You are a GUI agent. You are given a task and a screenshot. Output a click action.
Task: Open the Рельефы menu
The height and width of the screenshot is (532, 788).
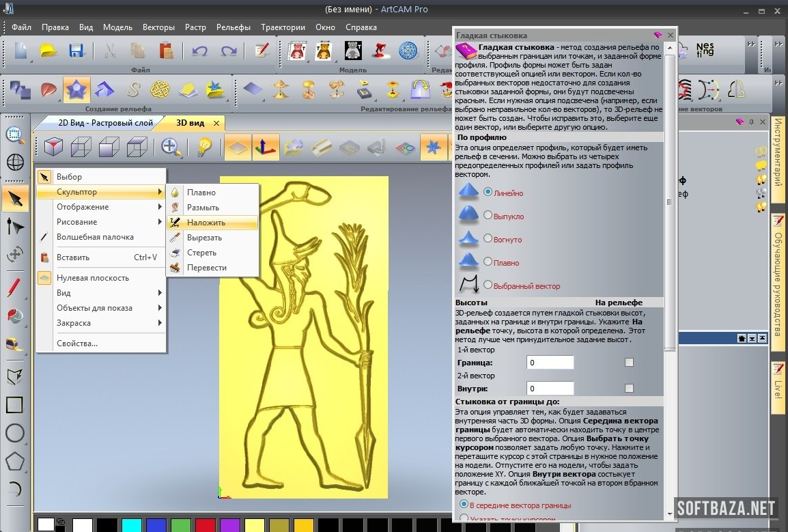pyautogui.click(x=234, y=27)
